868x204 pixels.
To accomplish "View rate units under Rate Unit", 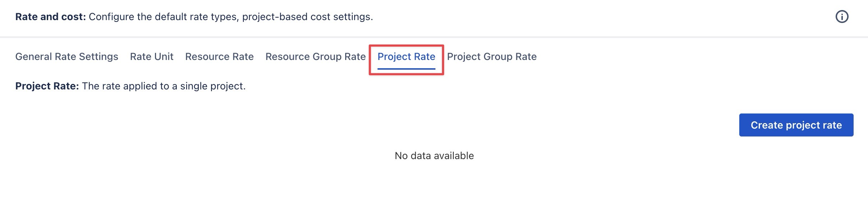I will click(151, 57).
